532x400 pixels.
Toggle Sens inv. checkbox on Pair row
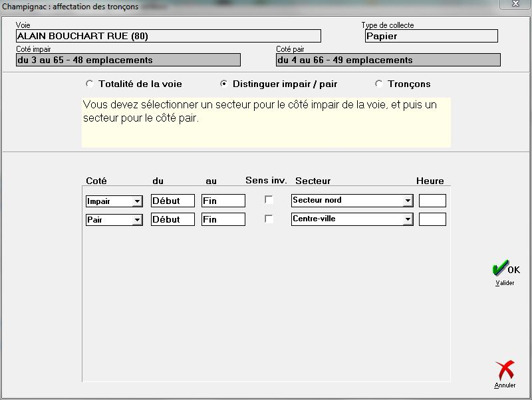click(x=269, y=219)
